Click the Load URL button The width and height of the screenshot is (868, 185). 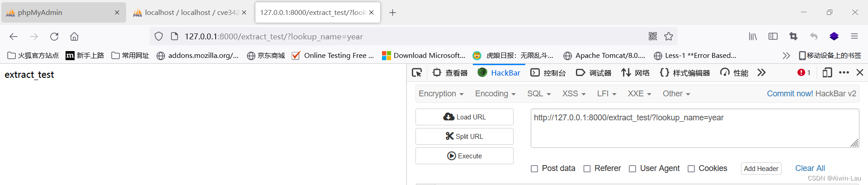click(x=464, y=117)
